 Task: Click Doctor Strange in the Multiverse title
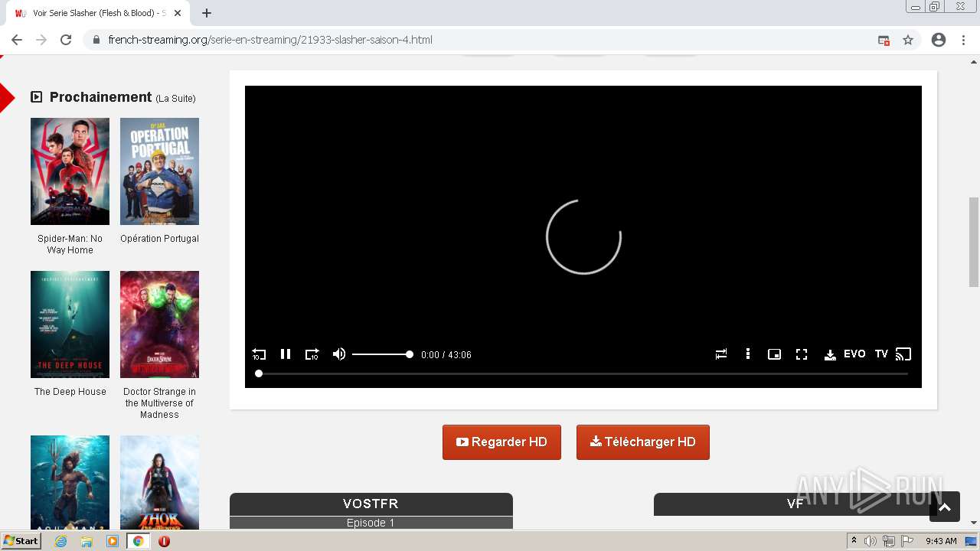pos(159,403)
